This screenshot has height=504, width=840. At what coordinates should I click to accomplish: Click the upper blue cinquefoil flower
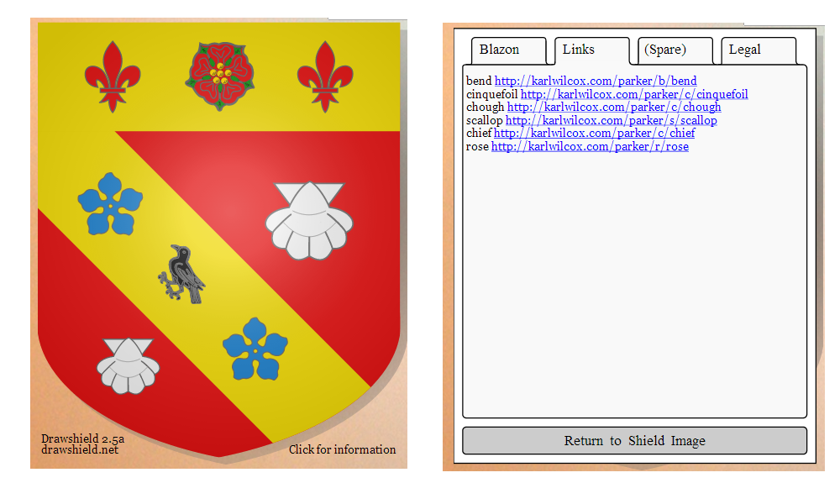110,204
